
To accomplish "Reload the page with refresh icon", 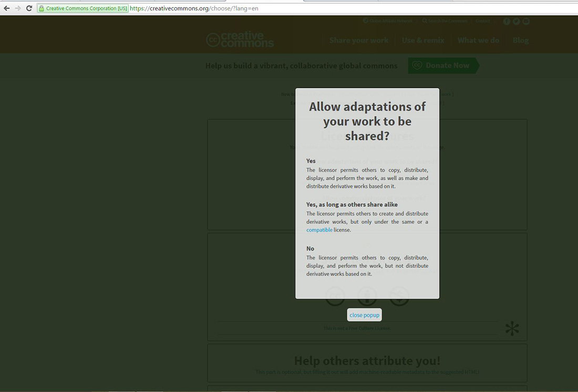I will click(29, 8).
